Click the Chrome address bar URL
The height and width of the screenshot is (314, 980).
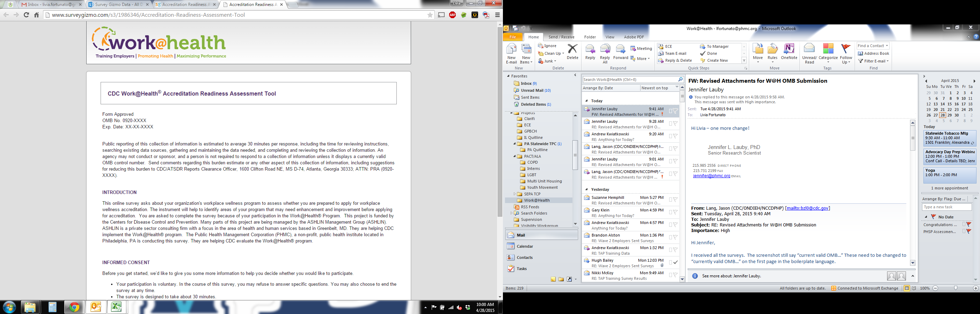pos(148,15)
